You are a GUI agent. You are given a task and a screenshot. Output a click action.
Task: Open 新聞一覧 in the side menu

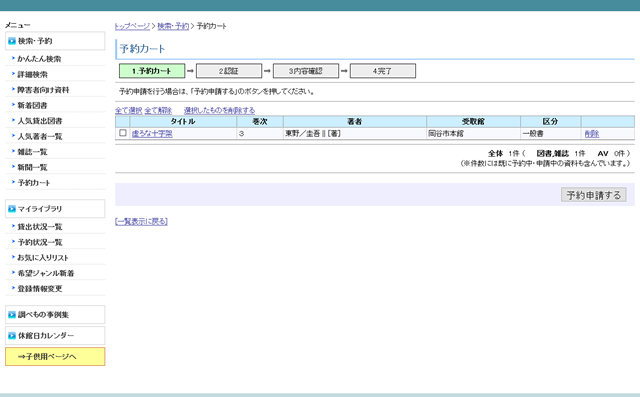point(32,167)
